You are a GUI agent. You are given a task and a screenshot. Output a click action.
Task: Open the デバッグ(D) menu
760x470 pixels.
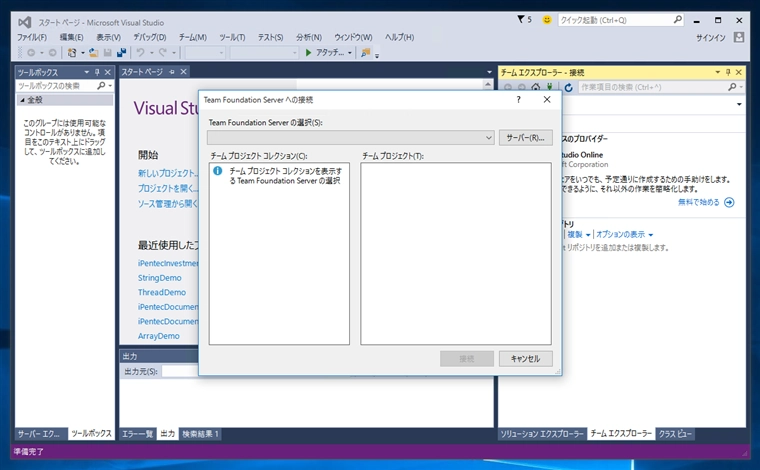coord(150,37)
